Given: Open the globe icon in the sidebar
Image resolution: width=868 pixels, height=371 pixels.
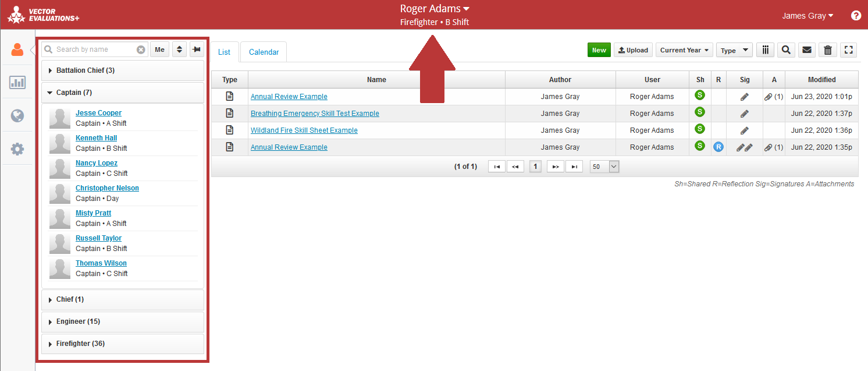Looking at the screenshot, I should pos(17,116).
